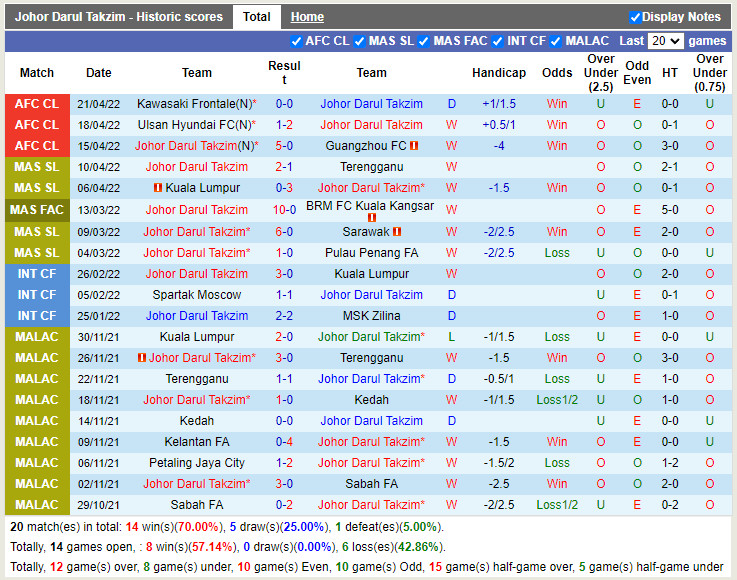The height and width of the screenshot is (580, 737).
Task: Click the red card icon beside Guangzhou FC
Action: (414, 146)
